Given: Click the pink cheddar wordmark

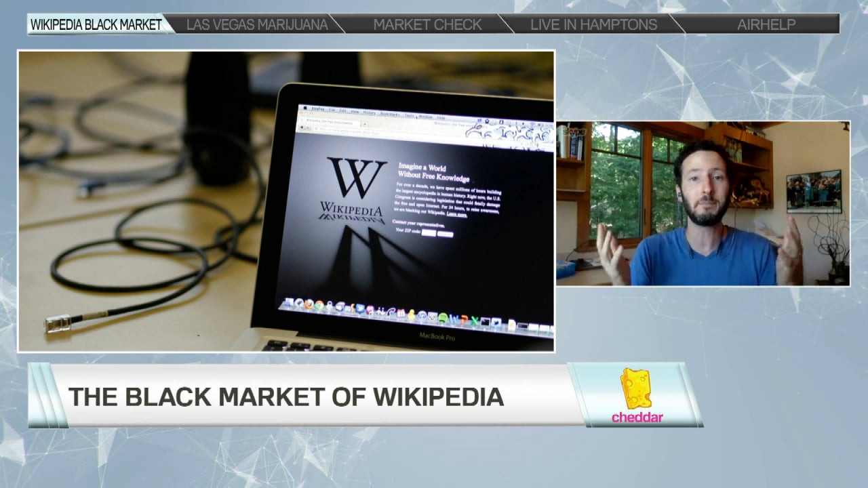Looking at the screenshot, I should tap(637, 418).
